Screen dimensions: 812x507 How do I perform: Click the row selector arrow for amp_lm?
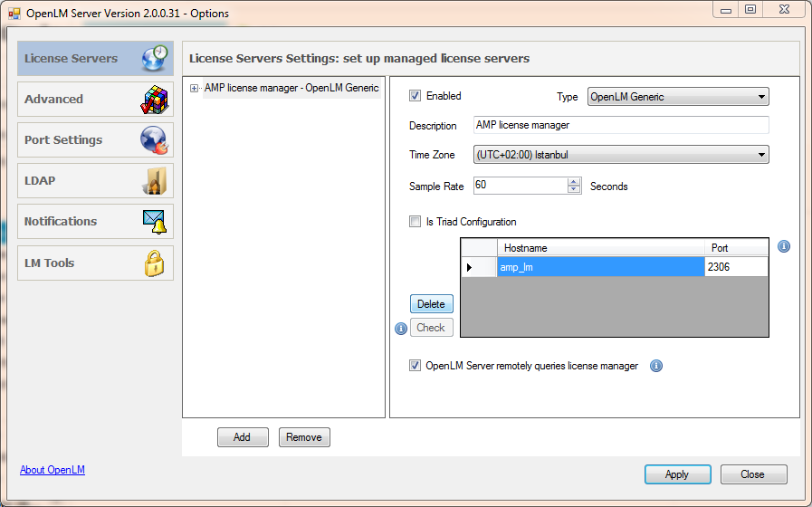tap(479, 267)
